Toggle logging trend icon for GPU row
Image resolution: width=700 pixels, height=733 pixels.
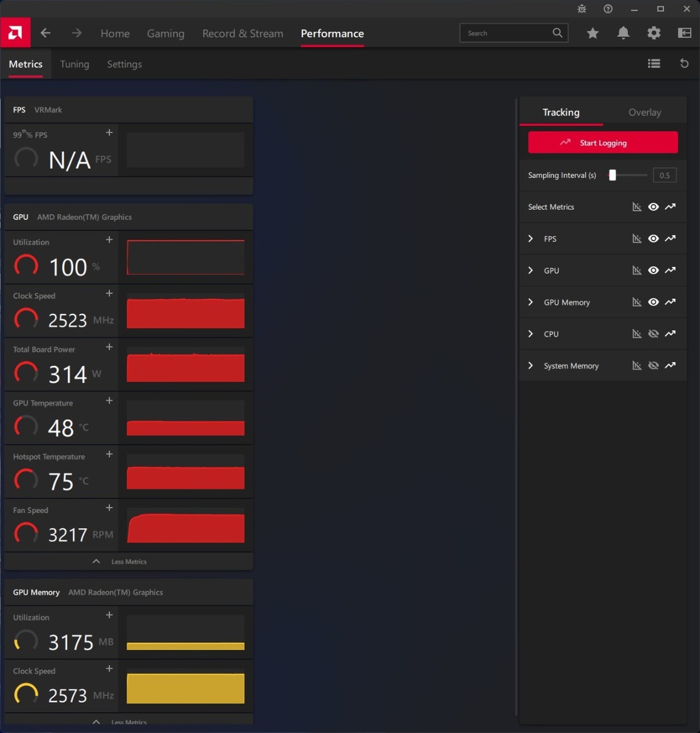[670, 270]
